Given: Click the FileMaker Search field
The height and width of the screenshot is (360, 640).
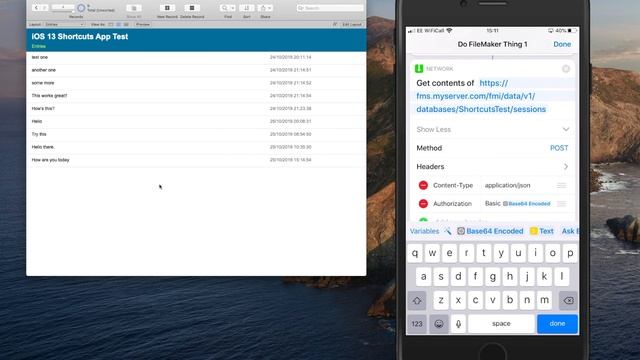Looking at the screenshot, I should point(330,8).
